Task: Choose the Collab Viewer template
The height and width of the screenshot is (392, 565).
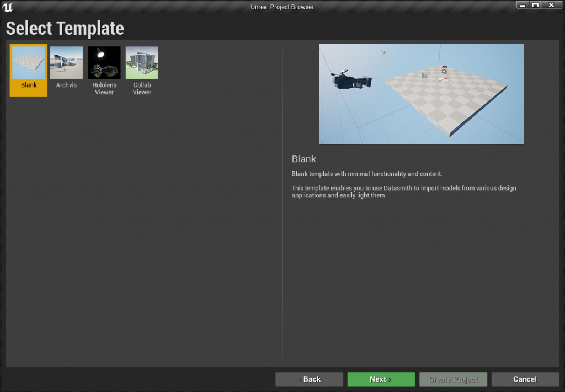Action: click(x=142, y=70)
